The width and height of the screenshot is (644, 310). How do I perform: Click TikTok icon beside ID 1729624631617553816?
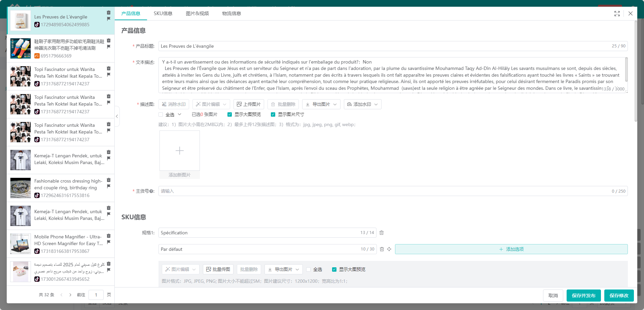tap(37, 195)
